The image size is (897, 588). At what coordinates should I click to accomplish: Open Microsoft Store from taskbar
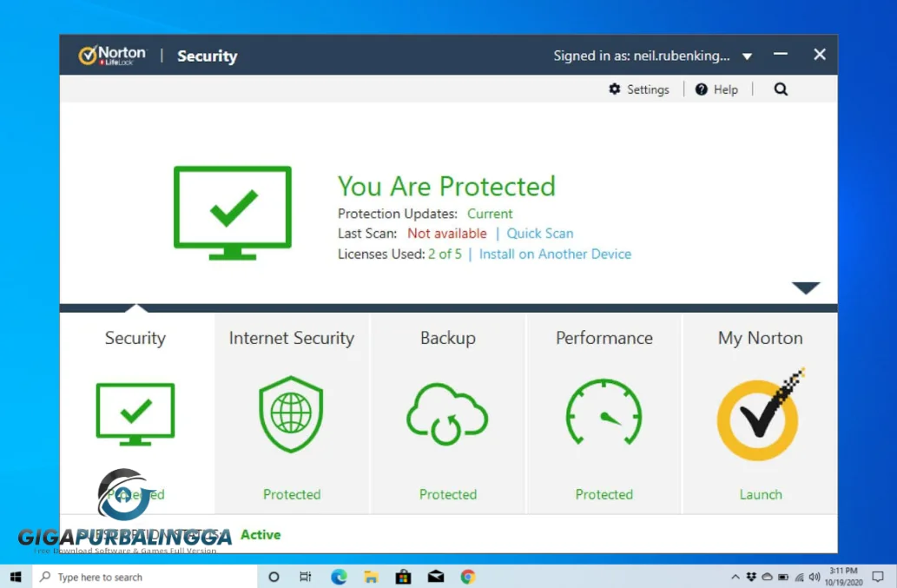click(x=403, y=577)
